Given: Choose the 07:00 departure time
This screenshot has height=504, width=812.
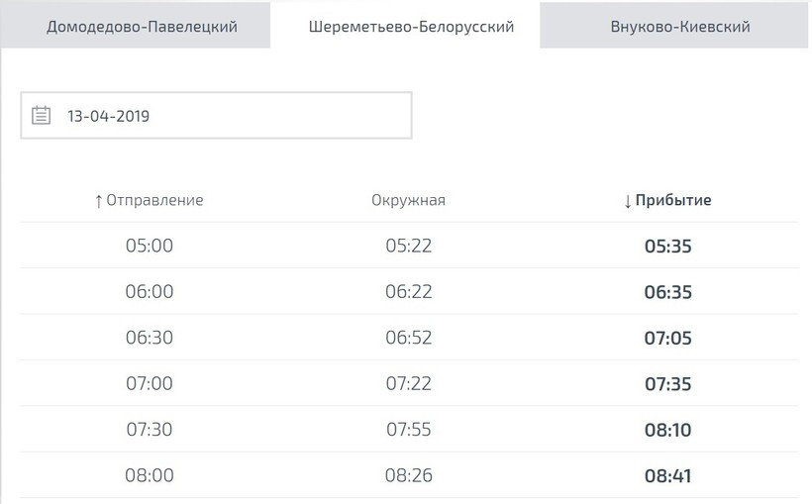Looking at the screenshot, I should point(150,383).
